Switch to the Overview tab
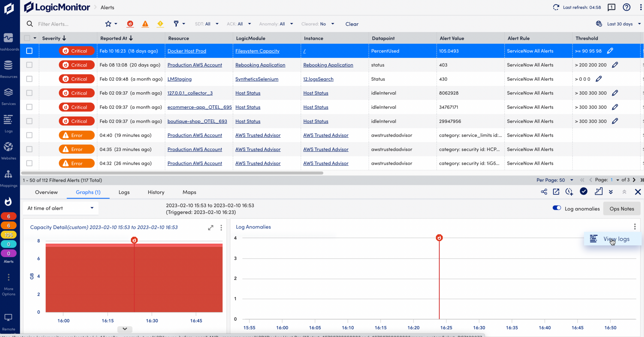 (46, 192)
